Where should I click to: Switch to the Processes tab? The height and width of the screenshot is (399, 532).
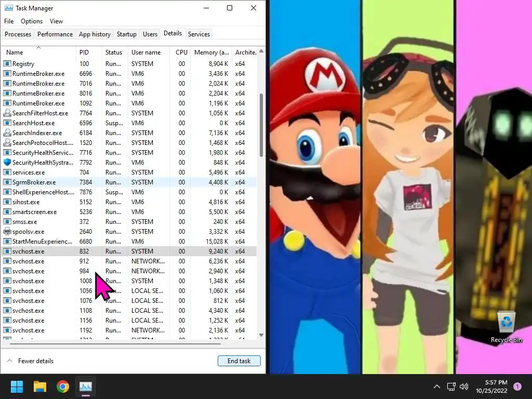tap(18, 34)
